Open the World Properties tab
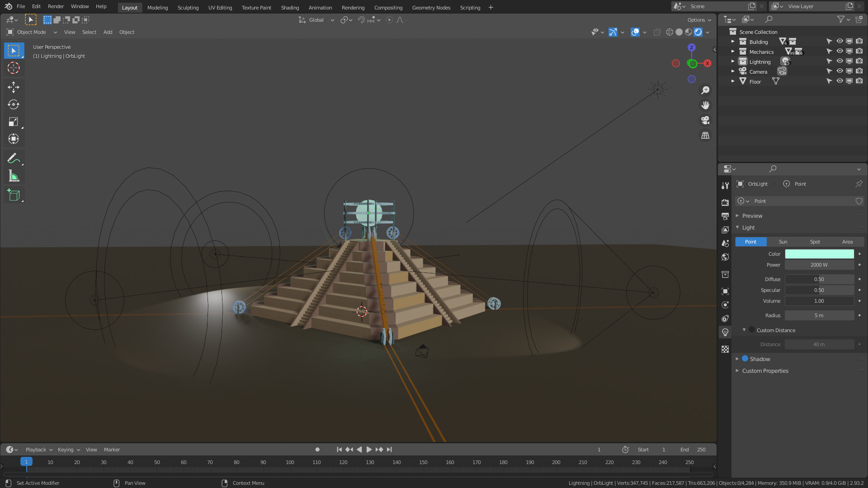Screen dimensions: 868x488 coord(725,257)
